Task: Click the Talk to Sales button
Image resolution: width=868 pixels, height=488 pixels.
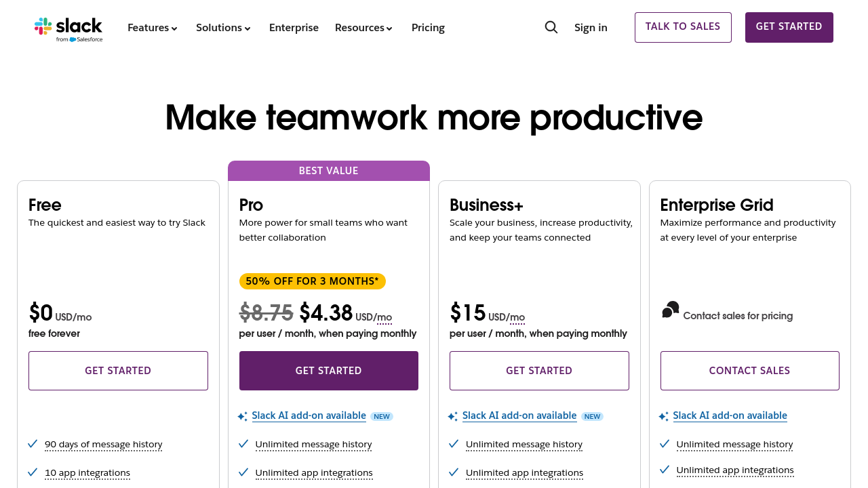Action: [x=683, y=27]
